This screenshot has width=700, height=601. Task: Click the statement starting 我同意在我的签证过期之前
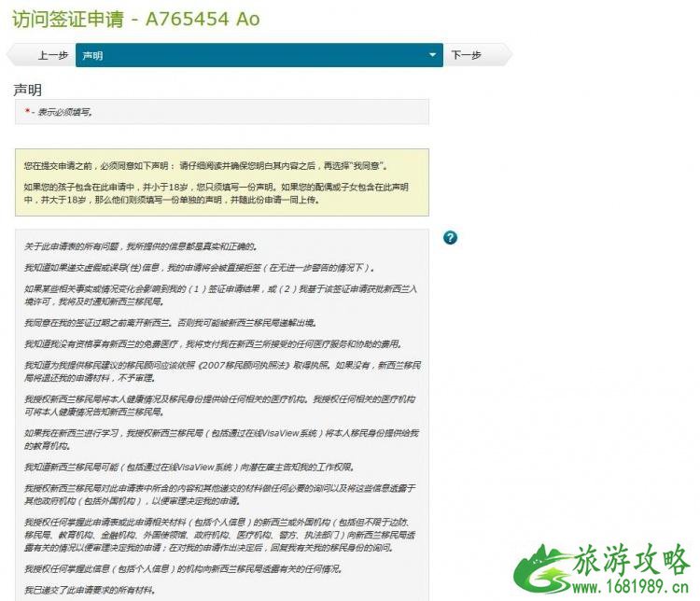171,323
